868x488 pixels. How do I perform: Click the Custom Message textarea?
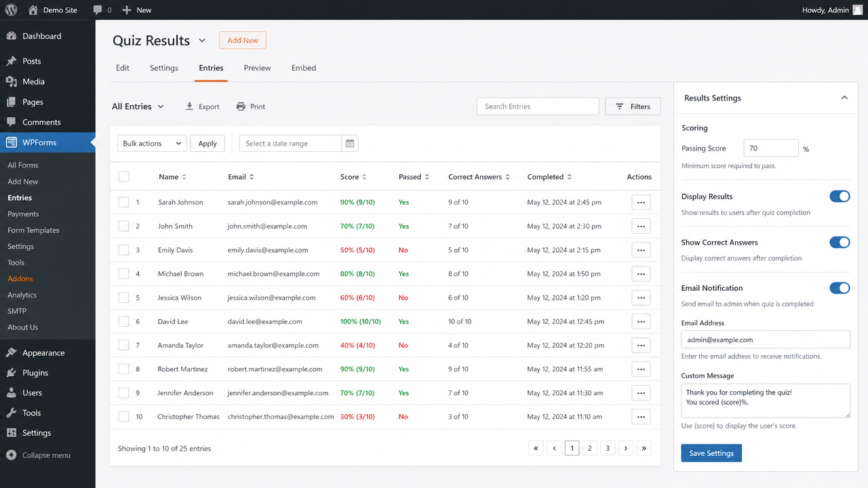pos(766,401)
